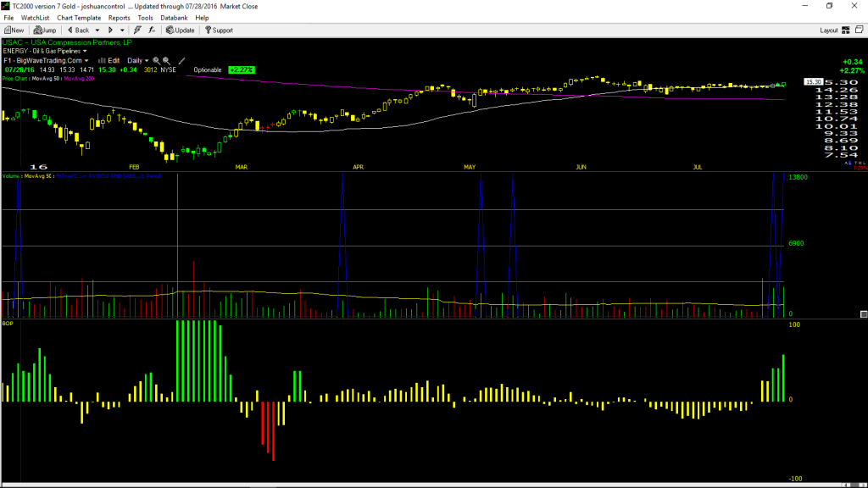
Task: Click the green +2.27% badge
Action: tap(242, 70)
